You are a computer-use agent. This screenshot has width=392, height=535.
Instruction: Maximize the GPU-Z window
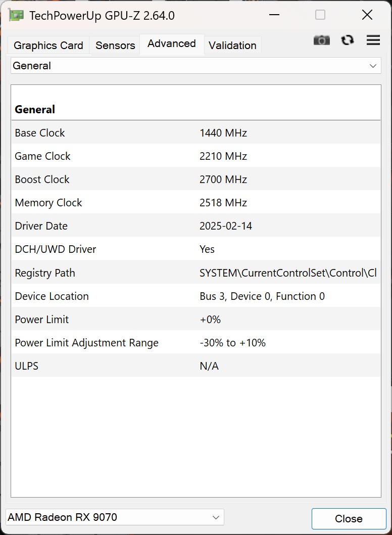click(x=320, y=15)
